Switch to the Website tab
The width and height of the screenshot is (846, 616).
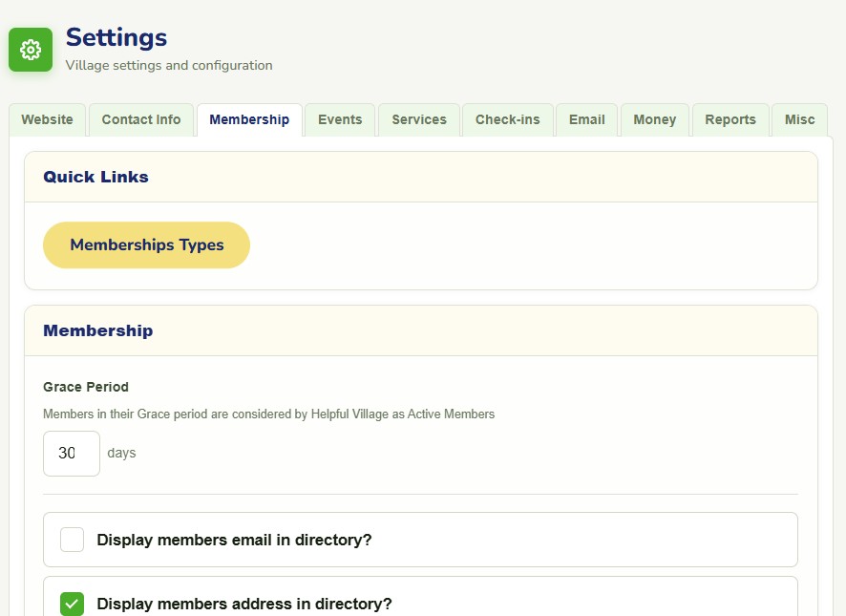pos(48,119)
